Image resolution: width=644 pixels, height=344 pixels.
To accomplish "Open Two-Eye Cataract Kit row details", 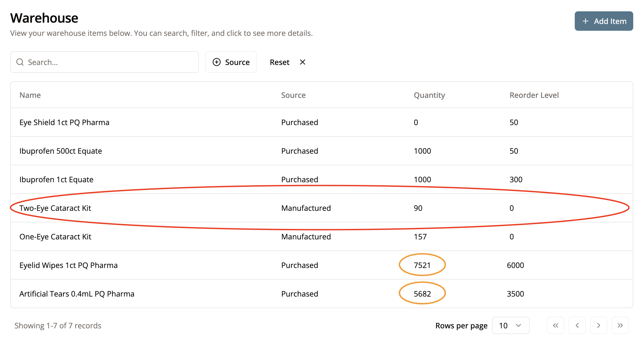I will click(55, 208).
